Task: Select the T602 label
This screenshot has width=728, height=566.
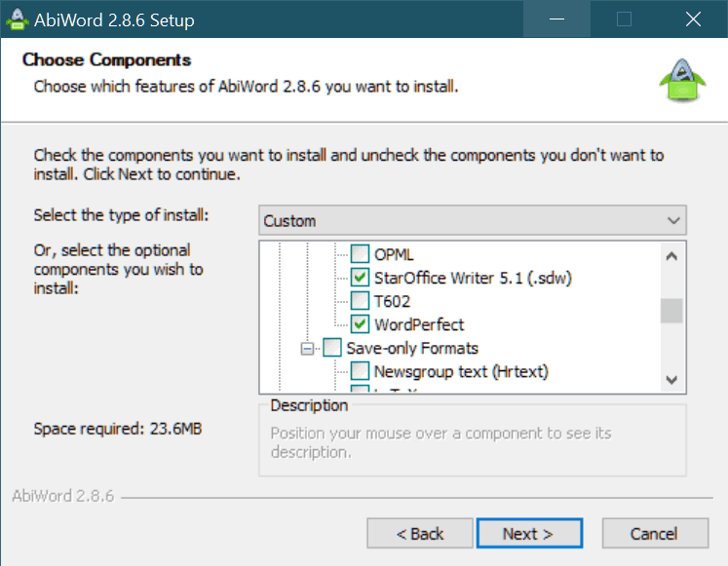Action: coord(393,302)
